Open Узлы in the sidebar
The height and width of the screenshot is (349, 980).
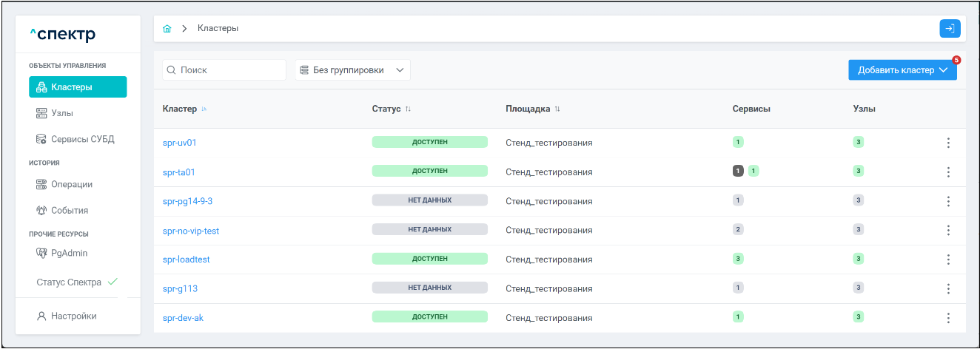(61, 113)
